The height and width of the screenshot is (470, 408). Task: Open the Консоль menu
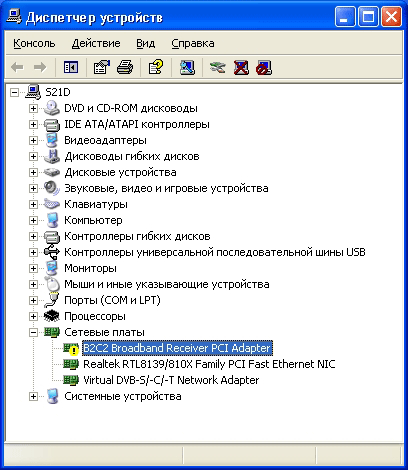(34, 43)
